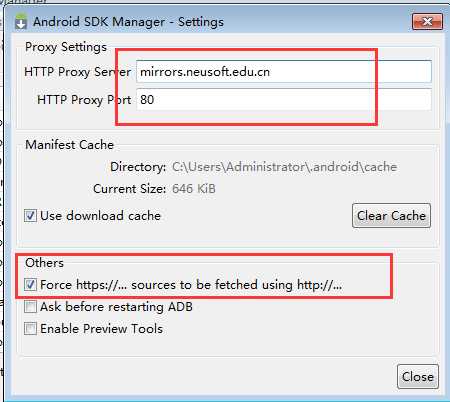The image size is (450, 402).
Task: Disable Force https sources fetched using http
Action: click(30, 285)
